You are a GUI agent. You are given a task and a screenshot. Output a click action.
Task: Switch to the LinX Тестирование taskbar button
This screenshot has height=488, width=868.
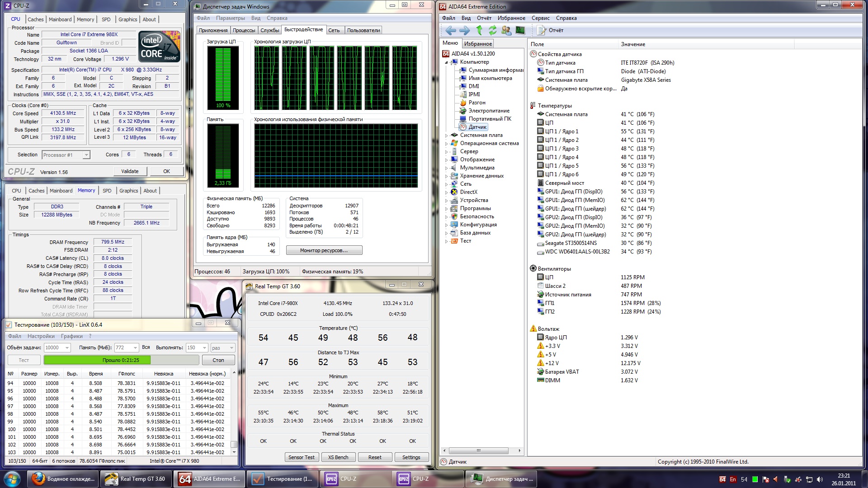[283, 479]
